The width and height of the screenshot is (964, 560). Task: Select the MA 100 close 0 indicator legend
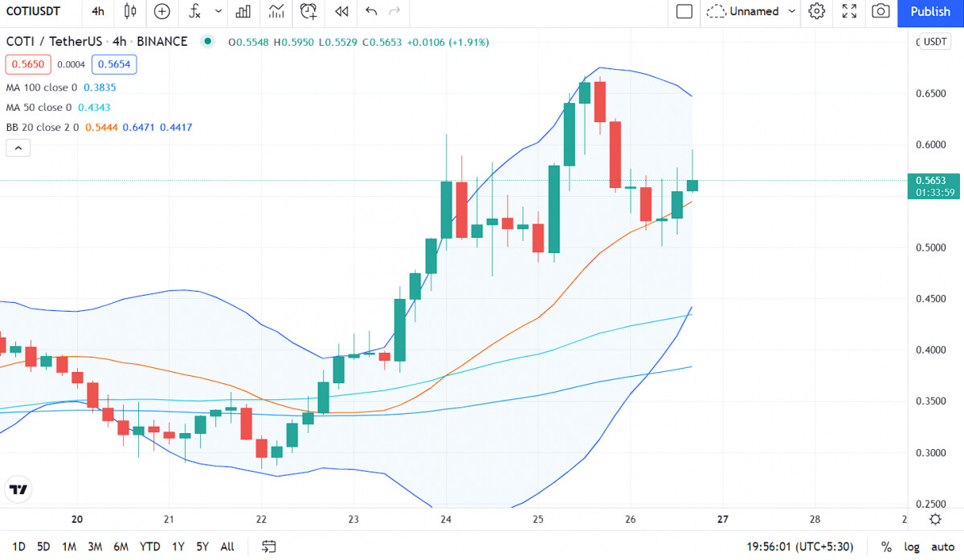click(x=42, y=87)
